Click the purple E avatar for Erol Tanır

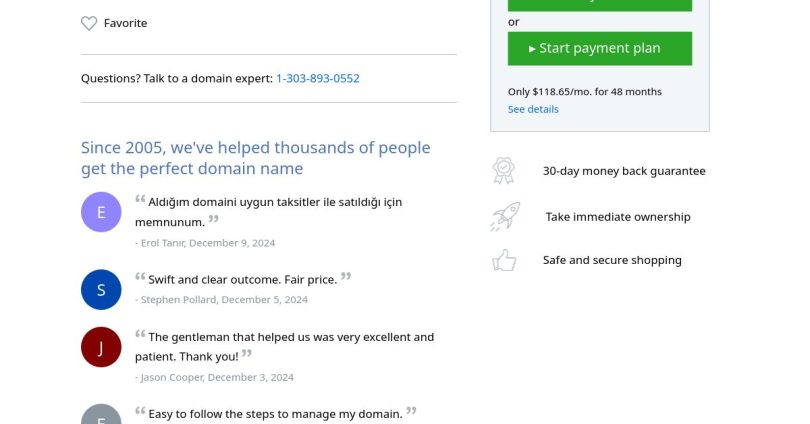point(101,212)
